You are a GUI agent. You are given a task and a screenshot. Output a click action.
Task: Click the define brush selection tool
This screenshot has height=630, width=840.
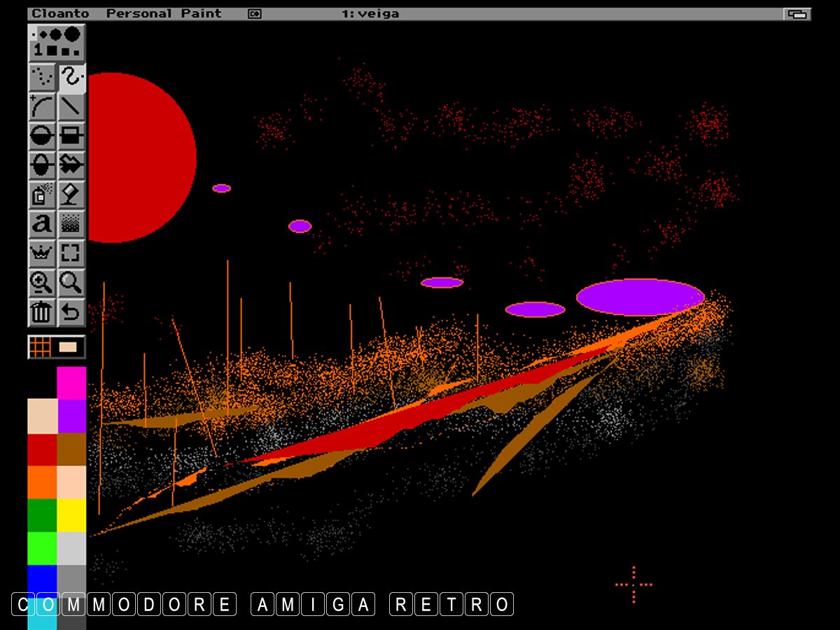click(71, 253)
